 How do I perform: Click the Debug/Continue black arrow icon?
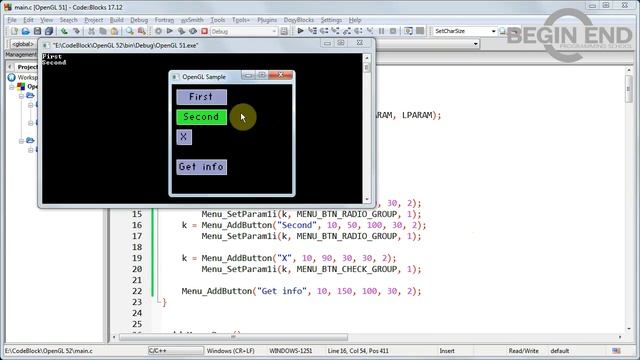pos(300,31)
